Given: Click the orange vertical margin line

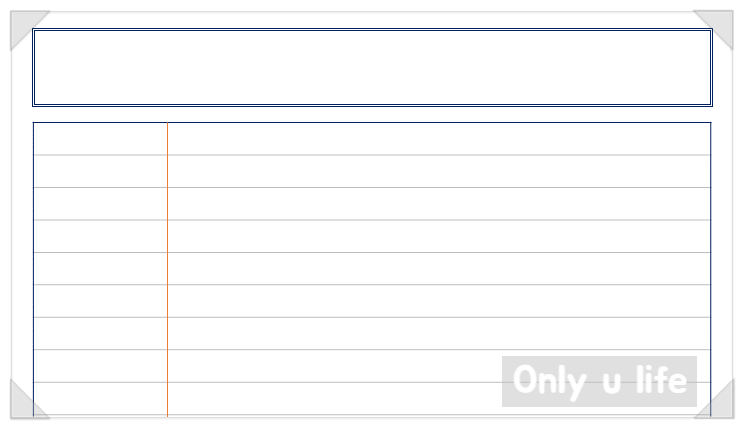Looking at the screenshot, I should (x=167, y=270).
